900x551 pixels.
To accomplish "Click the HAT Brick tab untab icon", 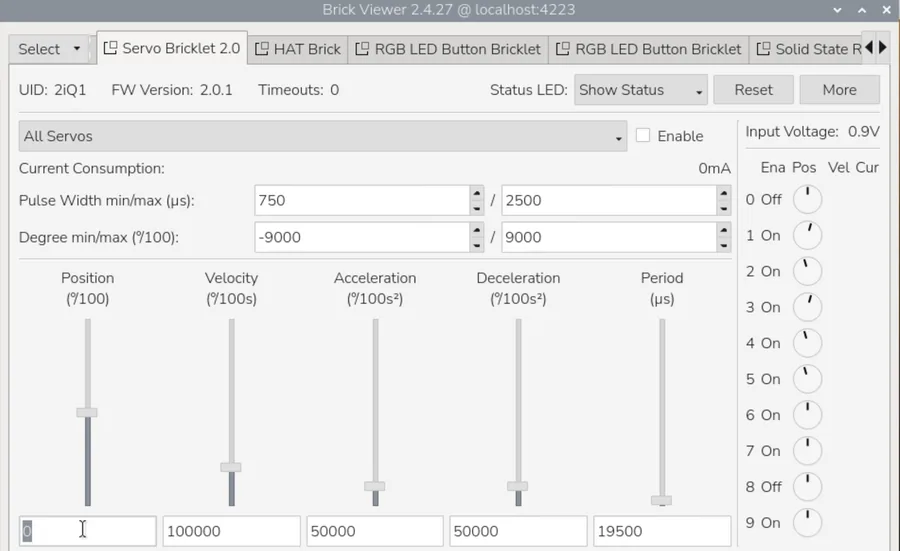I will [262, 49].
